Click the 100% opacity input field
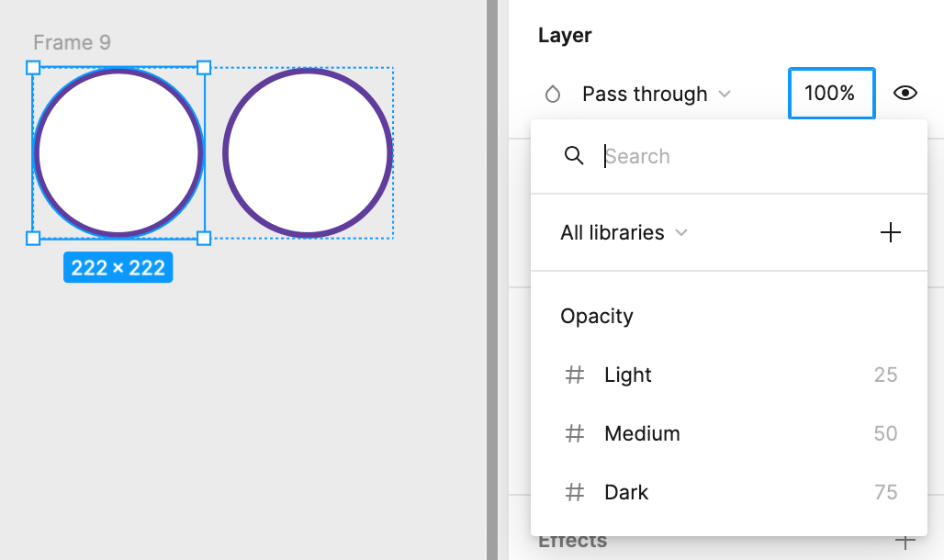The width and height of the screenshot is (944, 560). pyautogui.click(x=831, y=94)
